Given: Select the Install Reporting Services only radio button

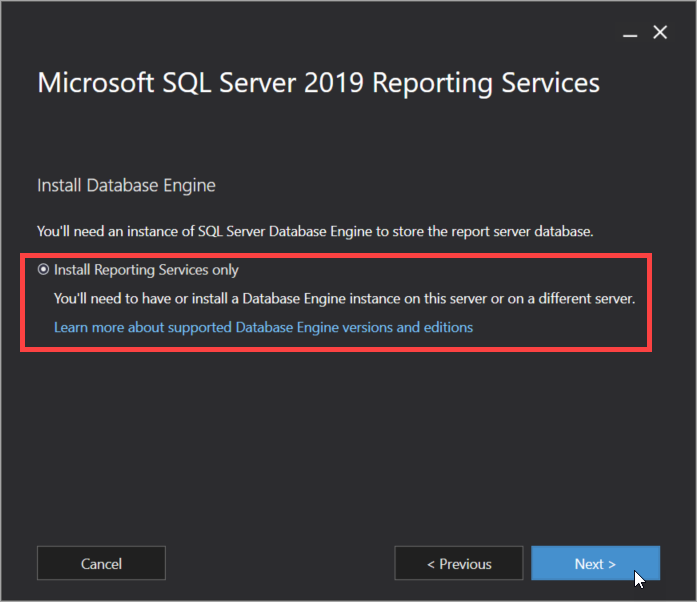Looking at the screenshot, I should (43, 269).
